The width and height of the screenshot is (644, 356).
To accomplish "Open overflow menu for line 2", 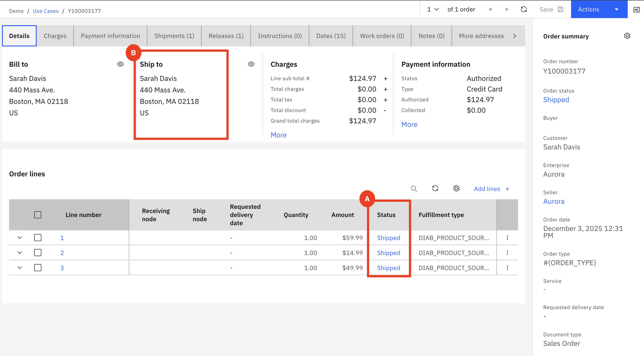I will click(507, 252).
